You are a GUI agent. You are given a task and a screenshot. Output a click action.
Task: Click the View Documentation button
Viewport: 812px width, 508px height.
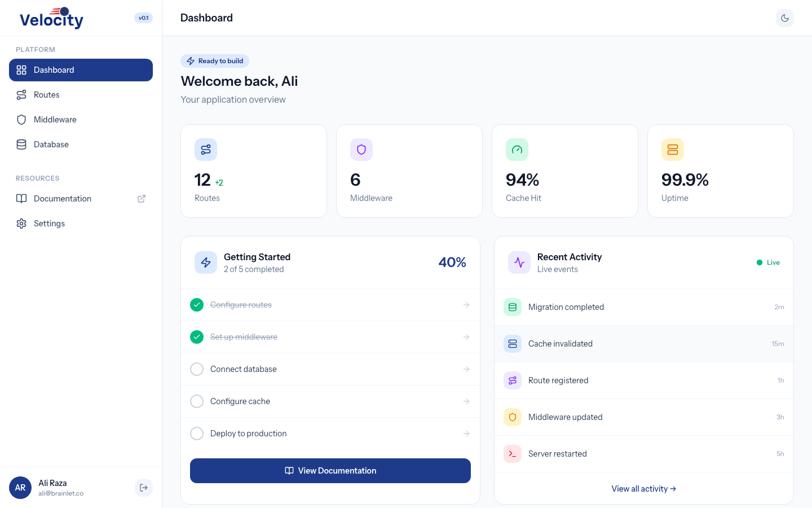pos(330,470)
